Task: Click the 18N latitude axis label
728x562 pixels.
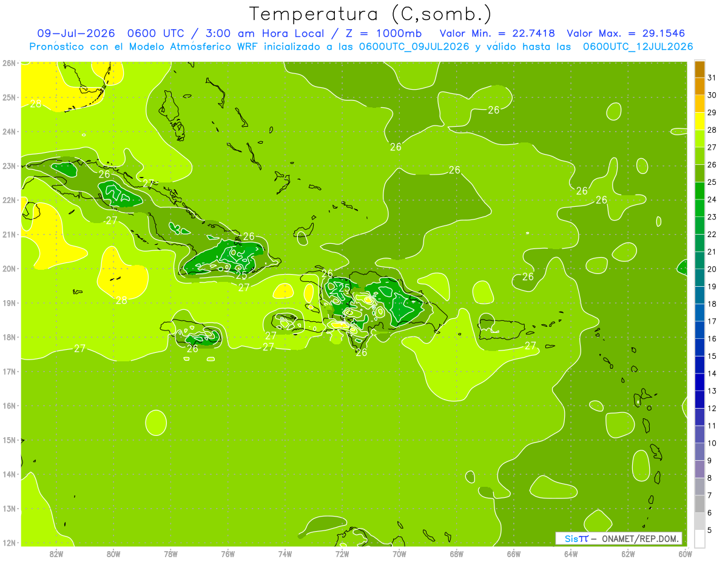Action: click(8, 337)
